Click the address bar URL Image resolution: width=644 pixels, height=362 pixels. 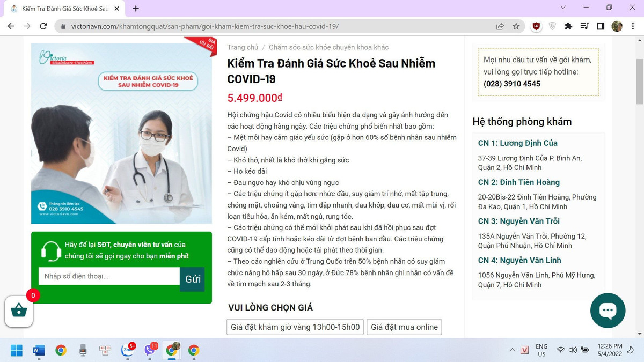(204, 26)
